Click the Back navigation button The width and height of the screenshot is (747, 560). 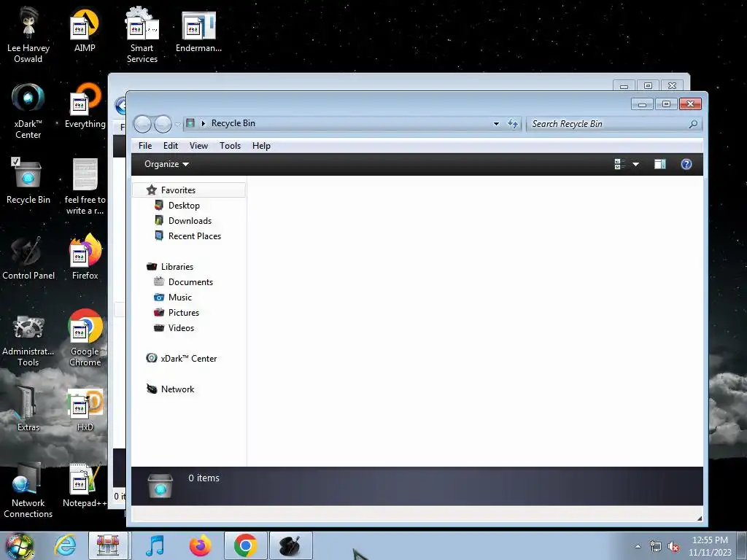tap(142, 124)
